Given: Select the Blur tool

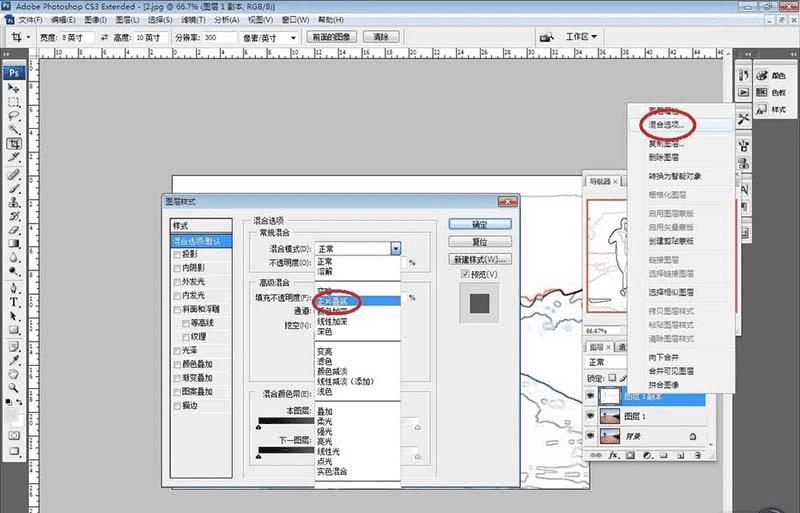Looking at the screenshot, I should point(14,257).
